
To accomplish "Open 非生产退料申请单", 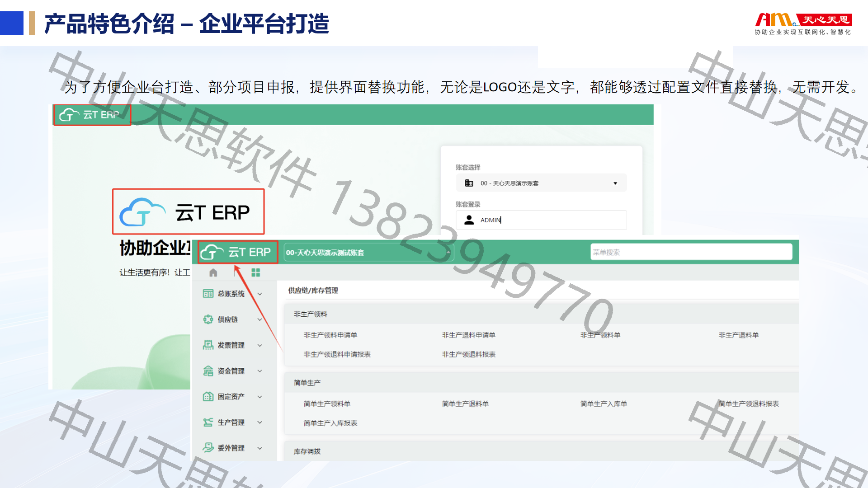I will coord(469,335).
